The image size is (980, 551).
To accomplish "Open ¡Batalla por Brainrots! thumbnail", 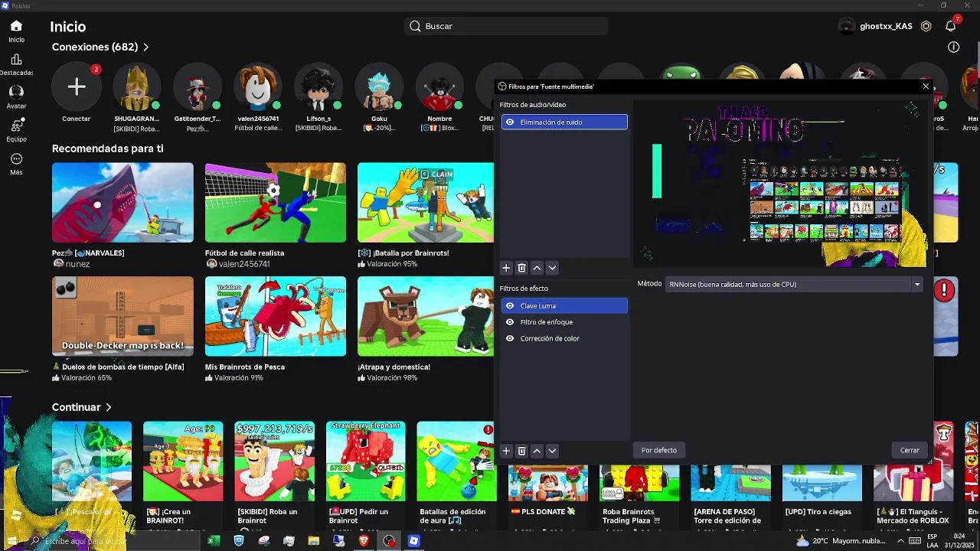I will (x=426, y=203).
